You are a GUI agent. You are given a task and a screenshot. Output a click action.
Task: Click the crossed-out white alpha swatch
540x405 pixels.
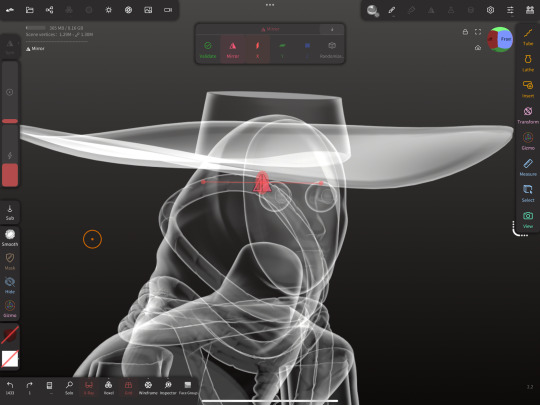point(10,359)
